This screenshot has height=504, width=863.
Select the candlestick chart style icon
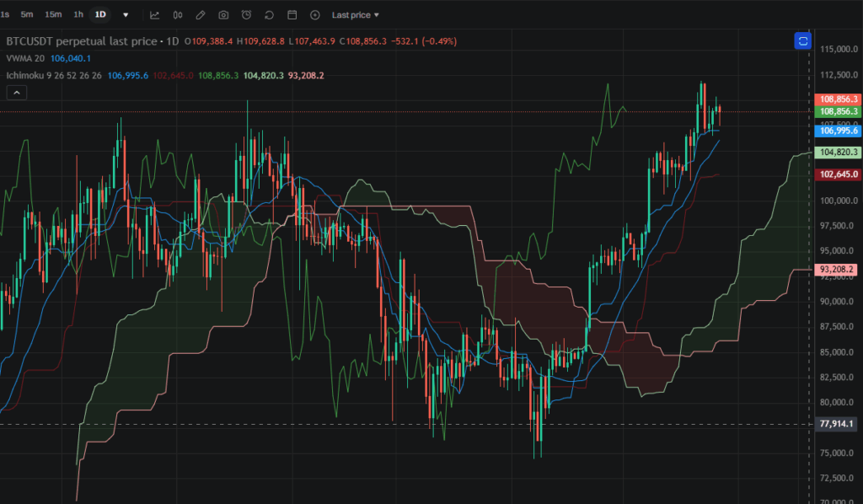[178, 14]
